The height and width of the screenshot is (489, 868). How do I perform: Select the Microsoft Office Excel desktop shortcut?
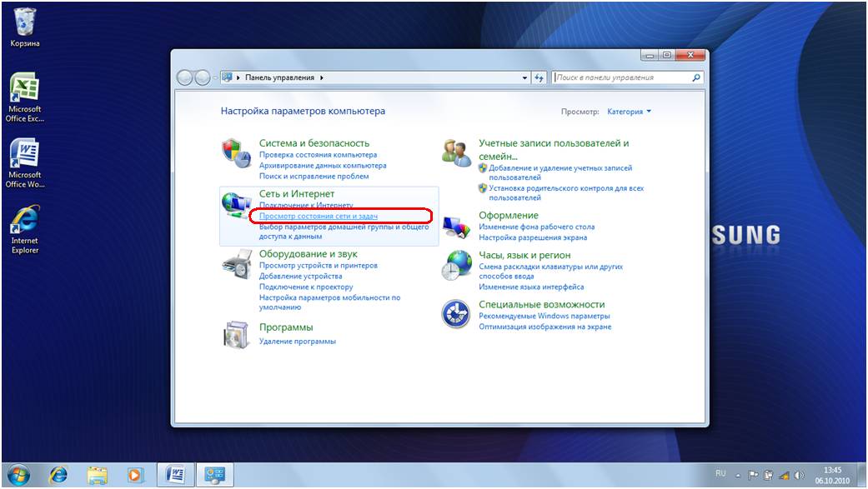[x=25, y=97]
